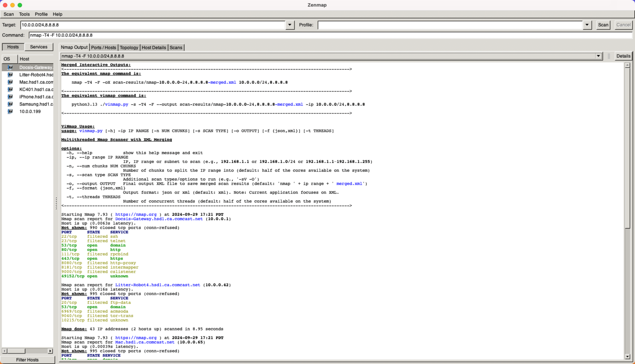Click the Host Details panel icon
This screenshot has height=364, width=635.
(154, 47)
